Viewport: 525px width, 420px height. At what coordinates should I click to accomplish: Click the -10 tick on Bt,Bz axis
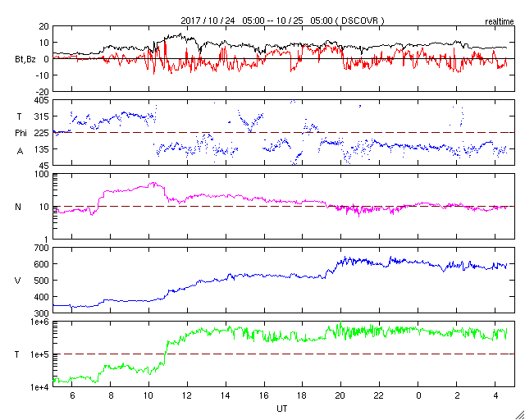coord(43,75)
